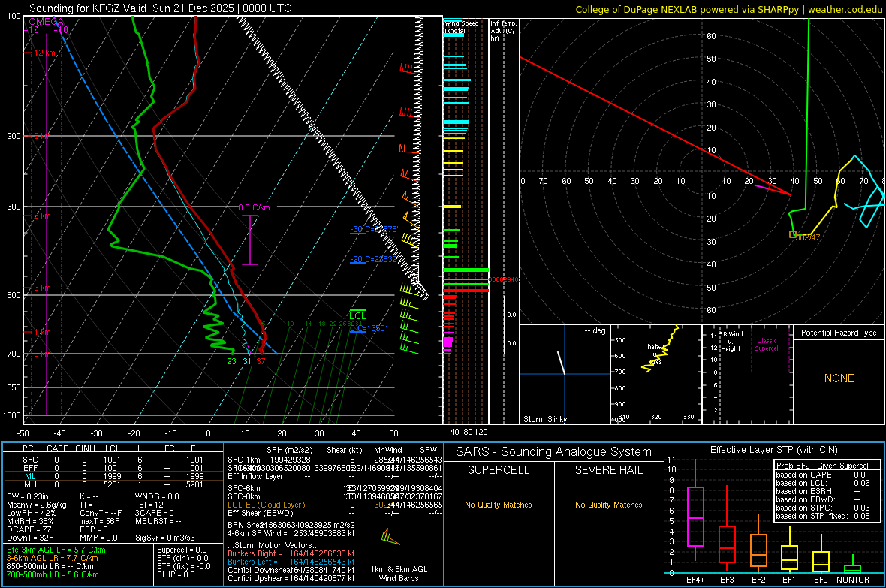Click the orange 'LCL-EL (Cloud Layer)' label
Screen dimensions: 886x588
click(x=266, y=505)
